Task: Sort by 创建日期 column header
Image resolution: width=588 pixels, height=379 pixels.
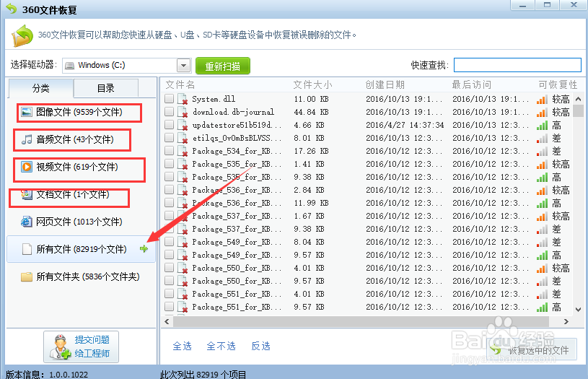Action: [385, 84]
